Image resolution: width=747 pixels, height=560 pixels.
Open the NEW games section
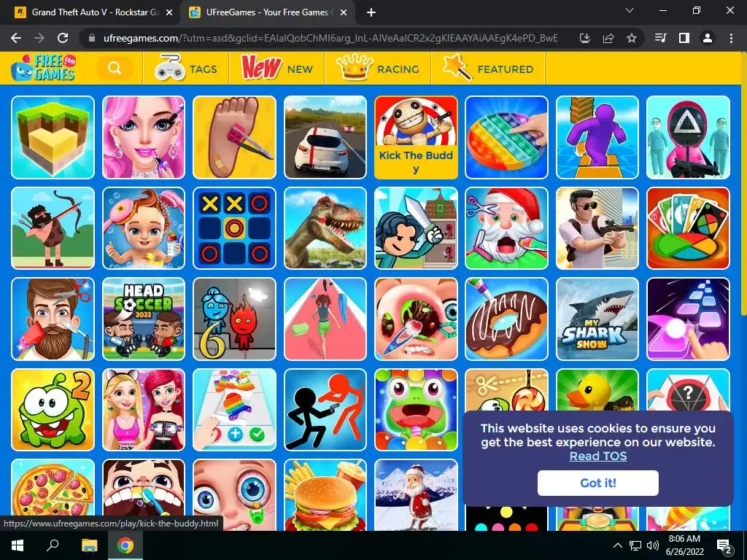coord(277,69)
